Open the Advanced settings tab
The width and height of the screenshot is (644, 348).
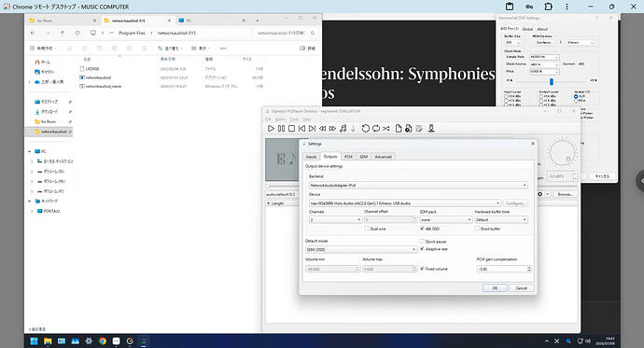[383, 157]
